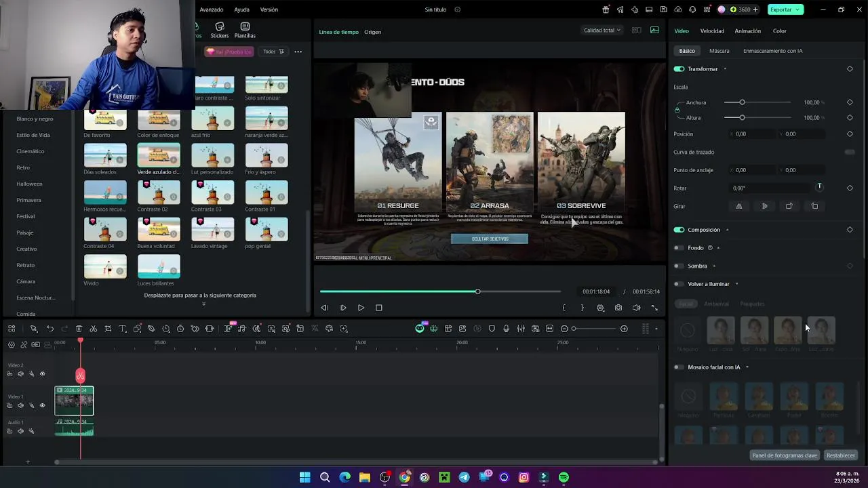Open the Stickers panel
Viewport: 868px width, 488px height.
point(219,30)
